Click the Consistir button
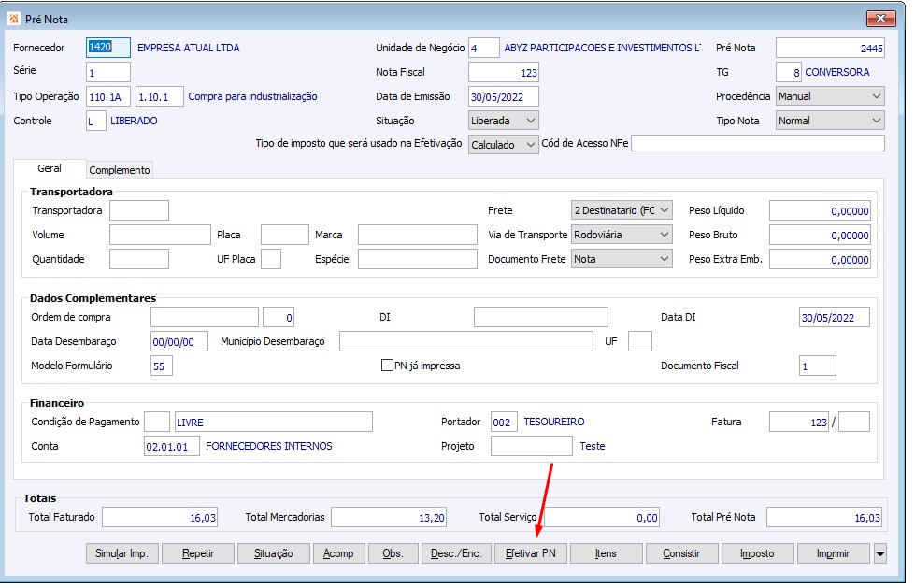The height and width of the screenshot is (588, 915). [x=681, y=553]
